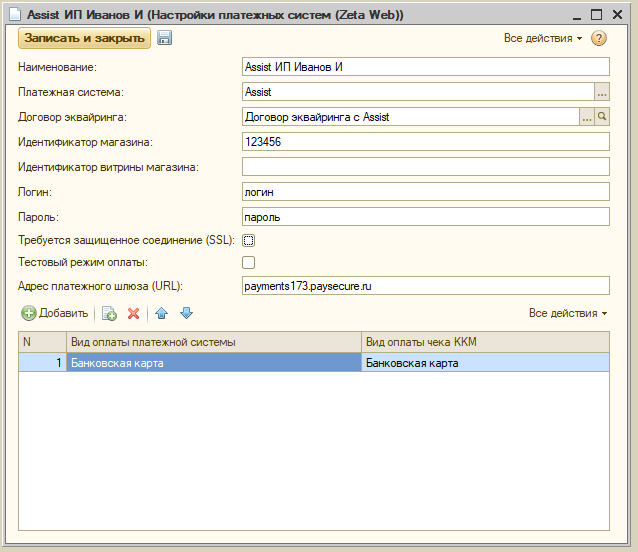Click the document icon in title bar

15,15
